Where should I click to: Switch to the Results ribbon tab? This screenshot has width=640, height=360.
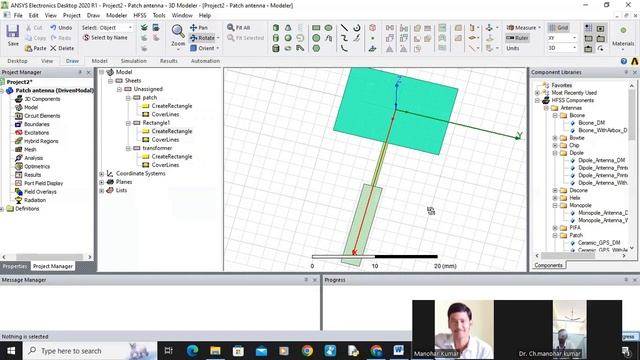pos(169,61)
